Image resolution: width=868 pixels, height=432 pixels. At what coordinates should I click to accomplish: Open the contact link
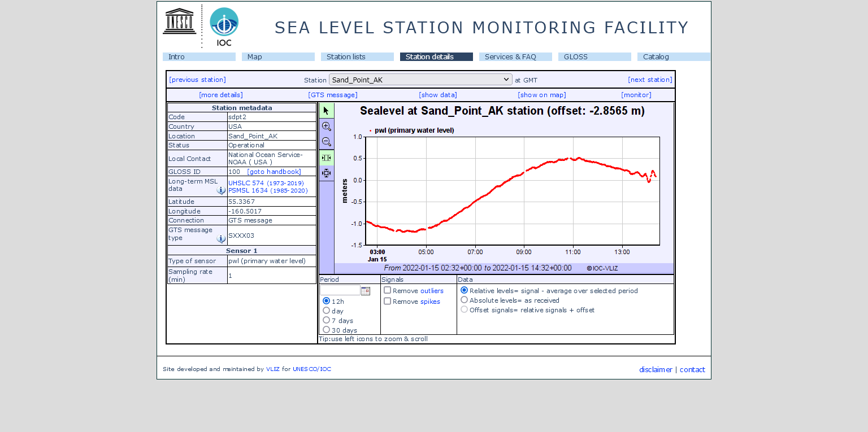point(692,370)
